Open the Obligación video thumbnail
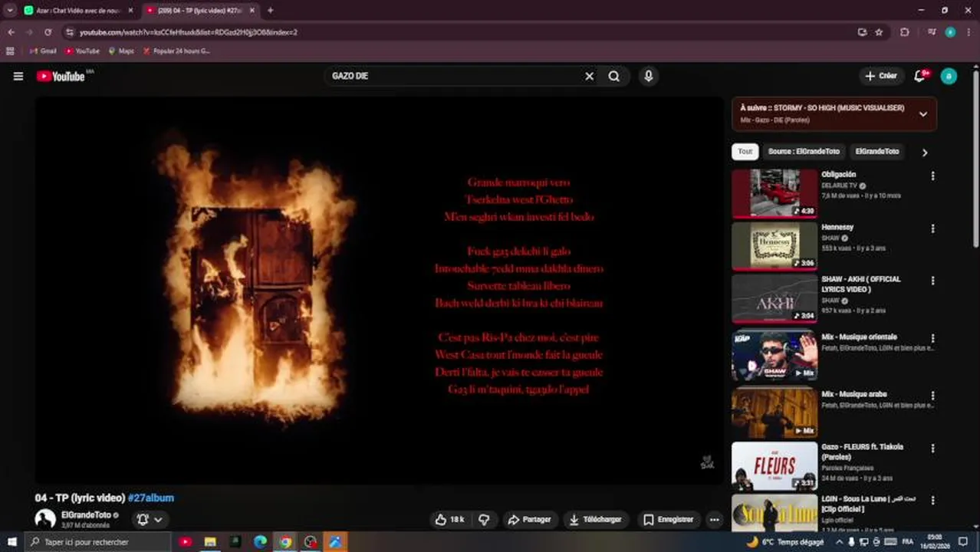Viewport: 980px width, 552px height. pyautogui.click(x=774, y=194)
